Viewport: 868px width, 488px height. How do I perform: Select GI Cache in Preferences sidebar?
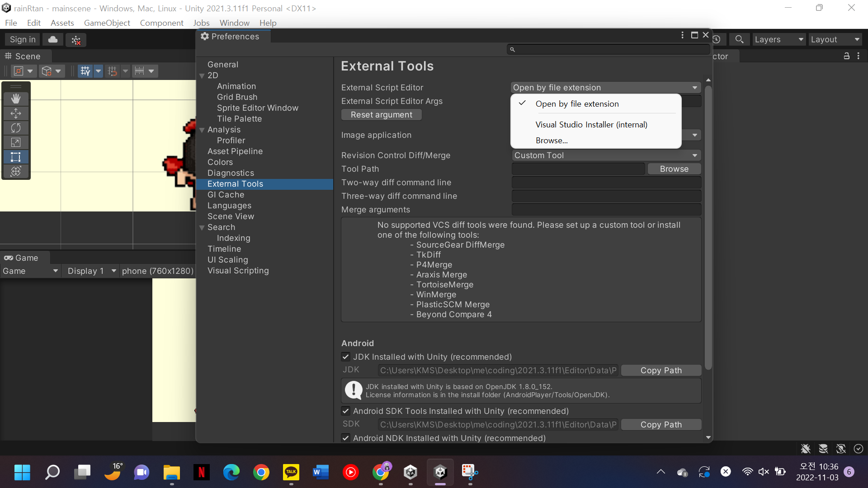pos(226,195)
